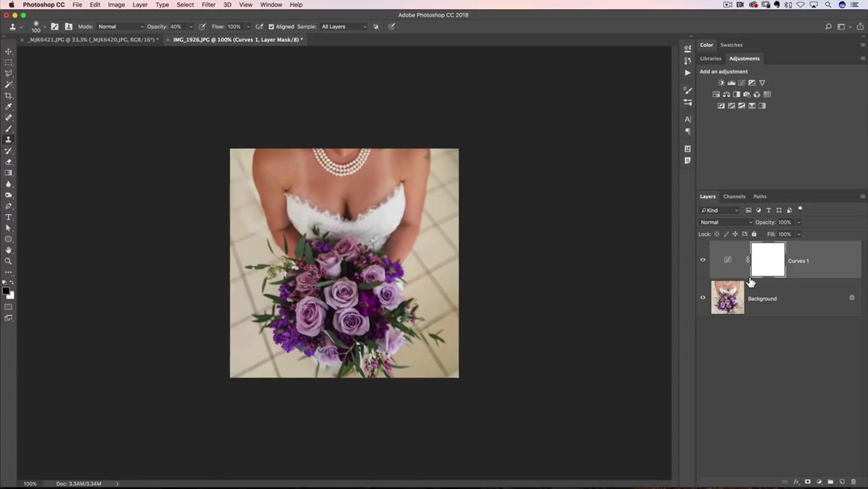Image resolution: width=868 pixels, height=489 pixels.
Task: Toggle Quick Mask mode
Action: 9,307
